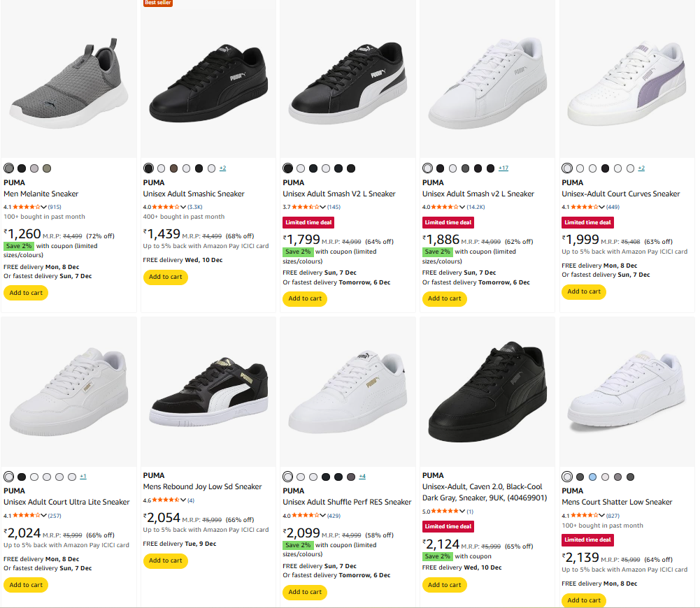This screenshot has height=608, width=700.
Task: Open Mens Court Shatter Low Sneaker link
Action: click(617, 502)
